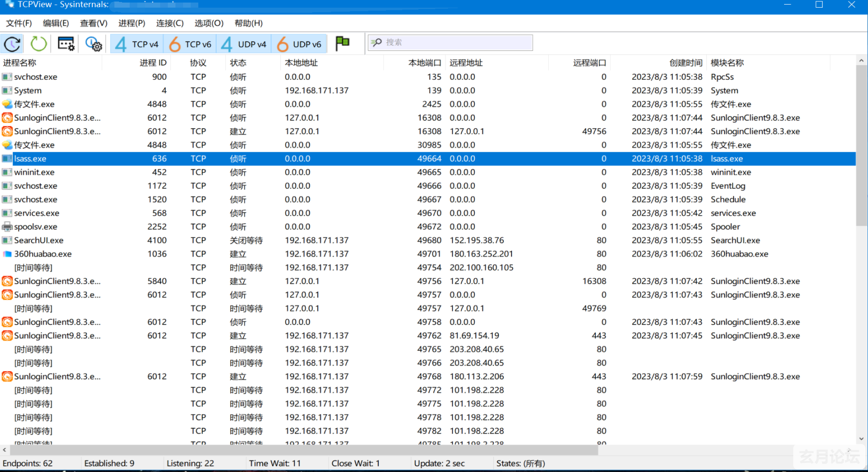The image size is (868, 472).
Task: Click SunloginClient icon on port 16308 listening row
Action: [x=7, y=118]
